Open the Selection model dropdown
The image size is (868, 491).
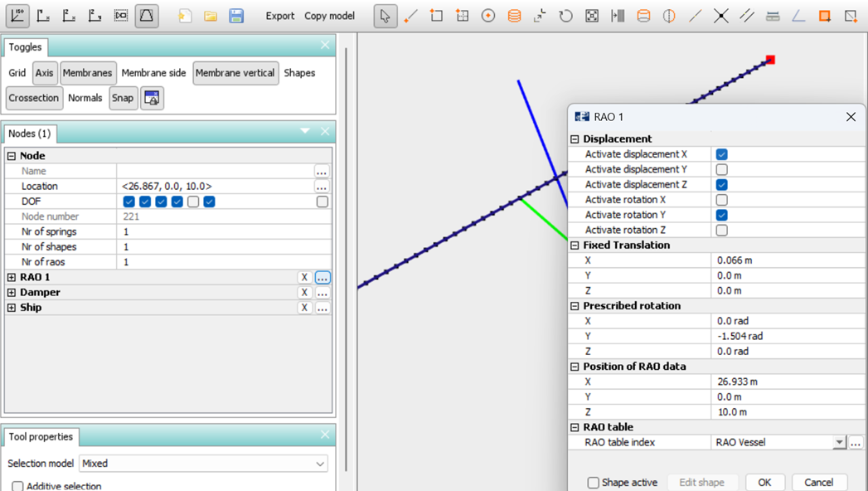tap(204, 464)
